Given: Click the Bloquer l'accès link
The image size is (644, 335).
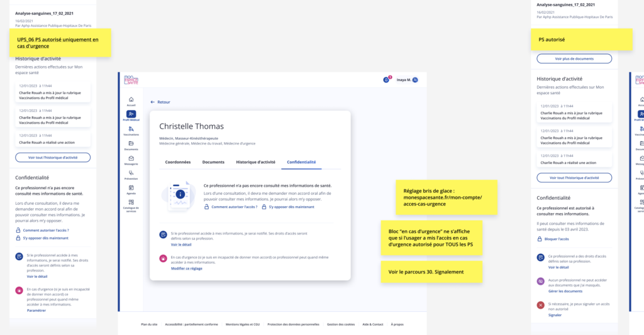Looking at the screenshot, I should [x=558, y=240].
